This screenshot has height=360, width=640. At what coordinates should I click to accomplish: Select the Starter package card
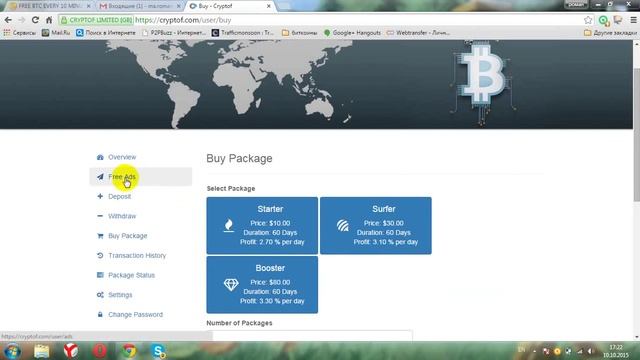click(x=262, y=226)
